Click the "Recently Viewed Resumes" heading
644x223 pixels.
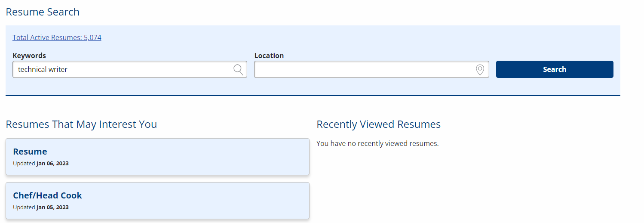[x=379, y=124]
